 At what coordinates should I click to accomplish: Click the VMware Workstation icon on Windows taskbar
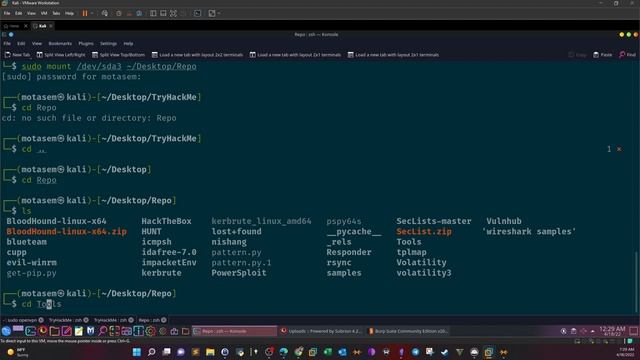489,352
